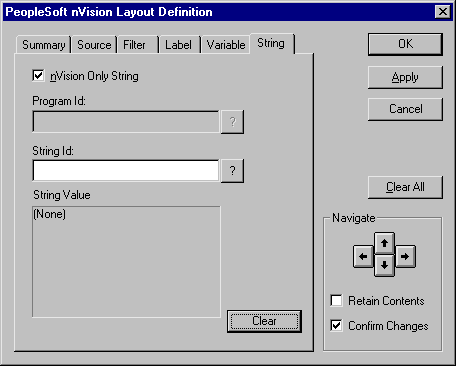
Task: Disable Confirm Changes checkbox
Action: (x=336, y=325)
